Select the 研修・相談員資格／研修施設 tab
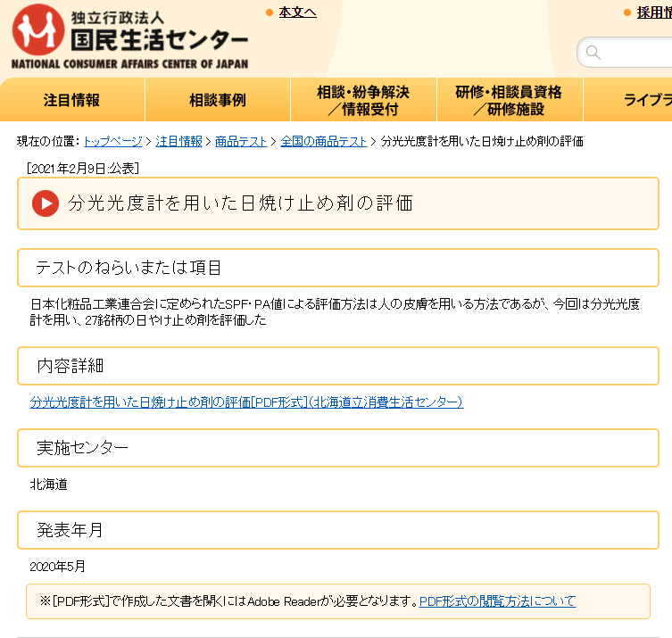The height and width of the screenshot is (638, 672). tap(510, 100)
